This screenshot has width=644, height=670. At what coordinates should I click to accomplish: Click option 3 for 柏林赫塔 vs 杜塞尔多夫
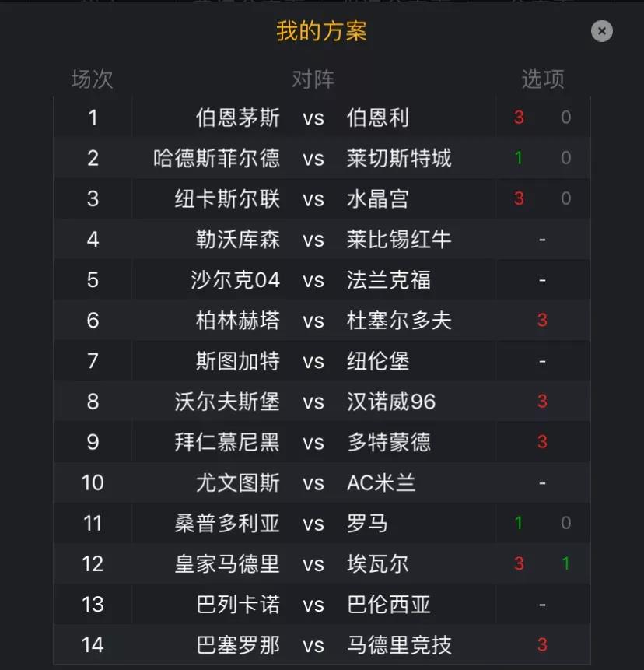pos(542,320)
